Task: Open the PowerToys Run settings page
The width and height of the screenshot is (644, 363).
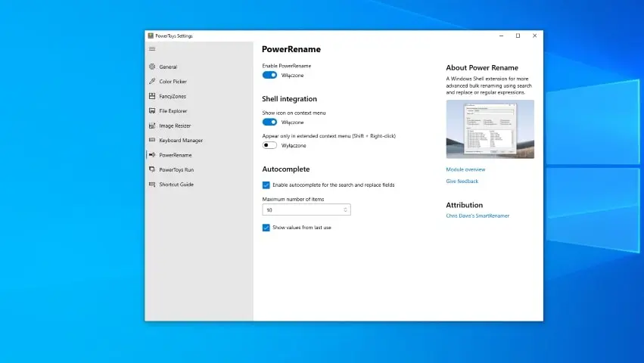Action: pyautogui.click(x=176, y=170)
